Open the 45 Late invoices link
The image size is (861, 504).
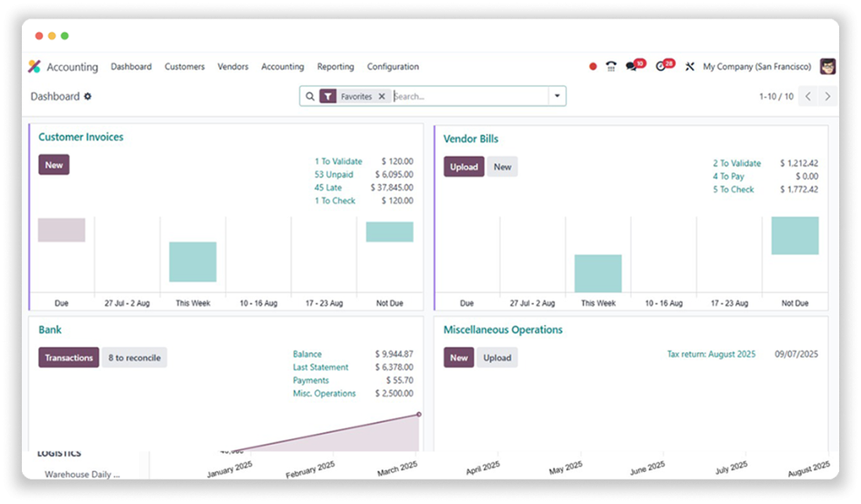[x=328, y=187]
